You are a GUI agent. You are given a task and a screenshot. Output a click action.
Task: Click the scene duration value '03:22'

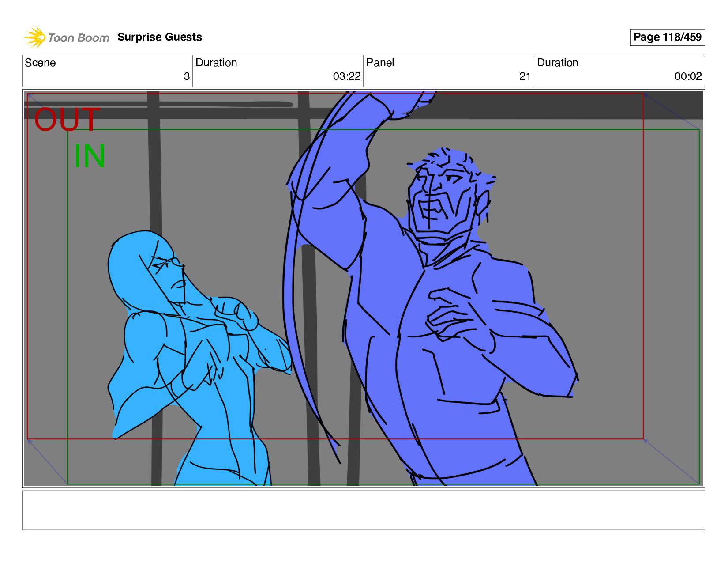(x=347, y=76)
